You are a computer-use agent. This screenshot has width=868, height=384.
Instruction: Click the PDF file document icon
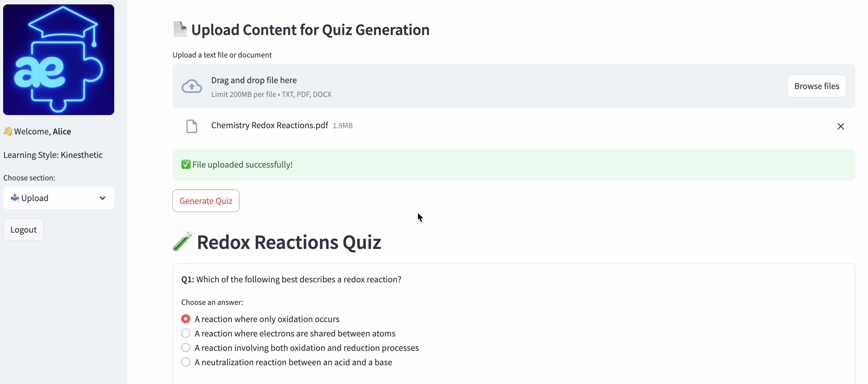click(x=192, y=126)
